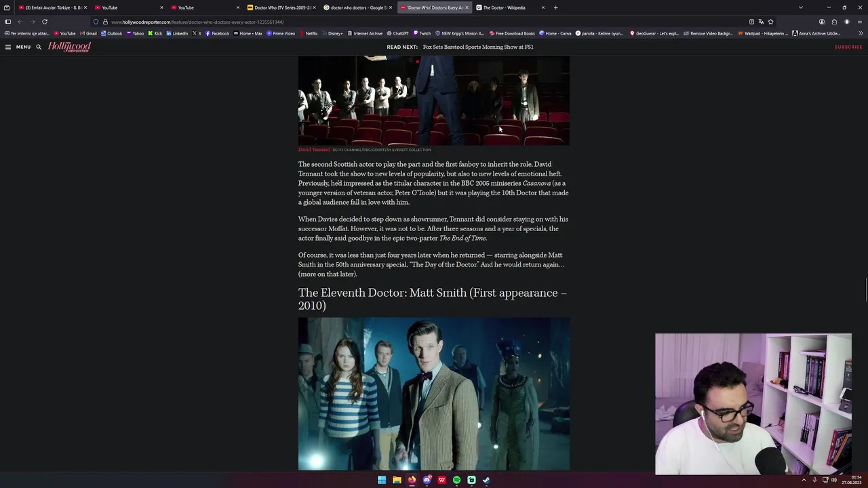
Task: Click the David Tennant caption link
Action: pos(314,150)
